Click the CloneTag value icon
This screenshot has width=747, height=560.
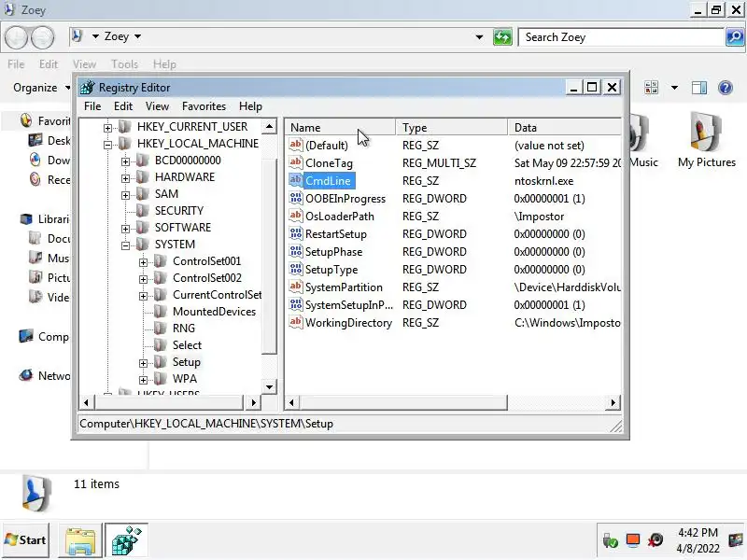click(296, 162)
